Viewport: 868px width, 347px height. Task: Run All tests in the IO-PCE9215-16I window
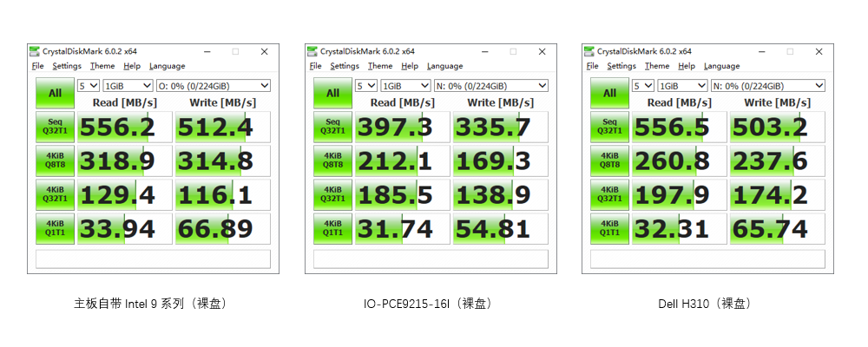click(332, 93)
